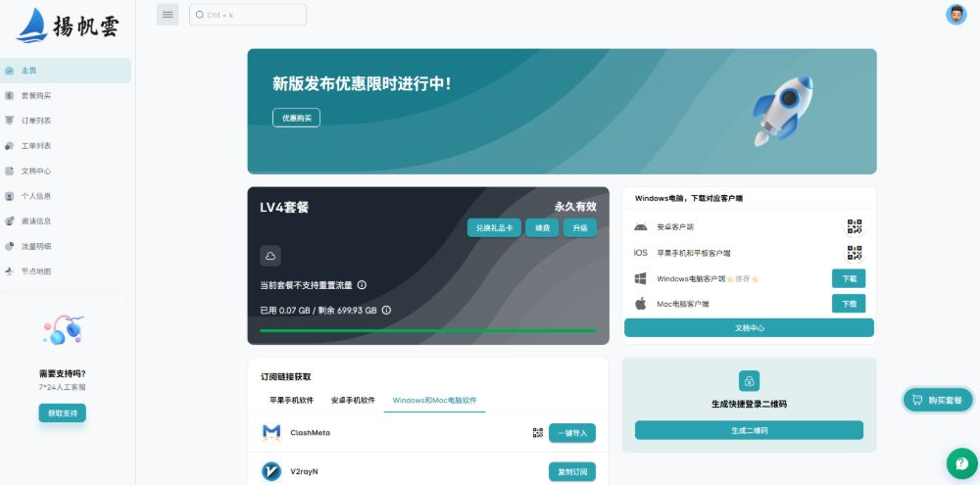
Task: Click the 续费 renew button
Action: tap(543, 228)
